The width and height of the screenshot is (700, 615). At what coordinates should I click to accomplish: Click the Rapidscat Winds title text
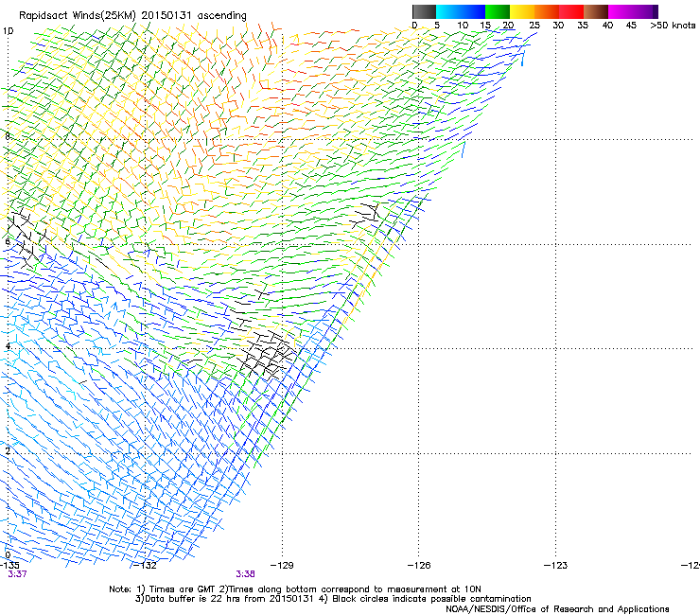tap(132, 16)
